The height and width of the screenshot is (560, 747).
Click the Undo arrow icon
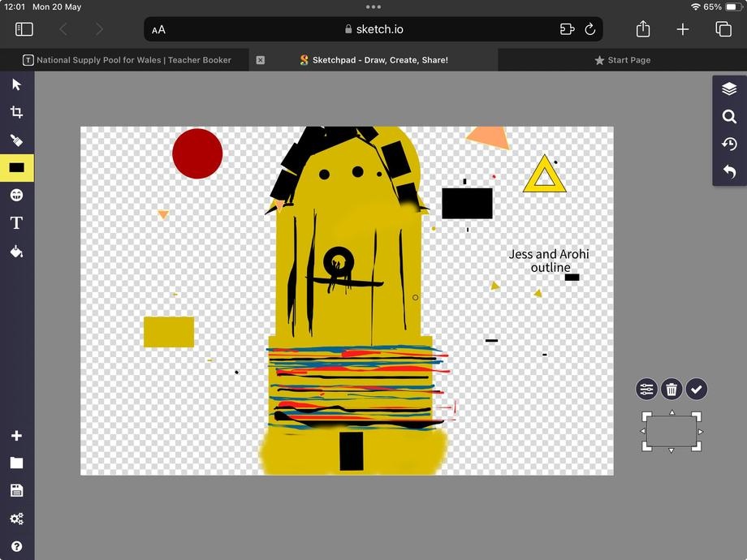(729, 171)
